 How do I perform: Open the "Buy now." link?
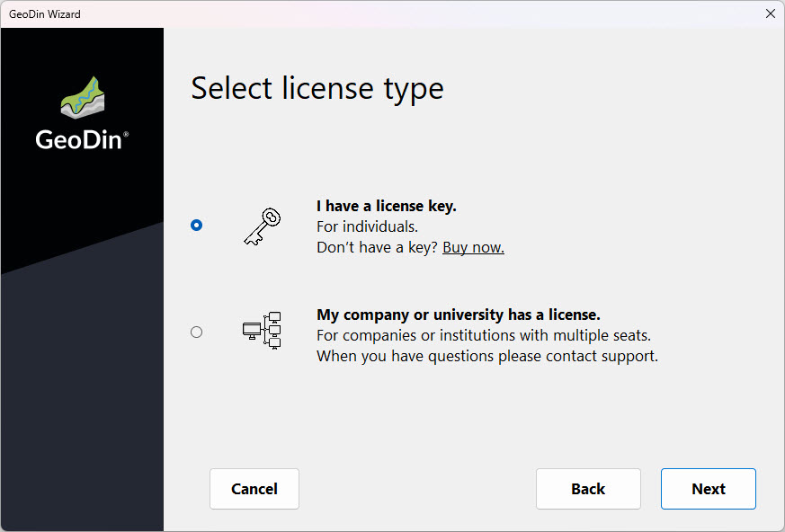click(473, 247)
